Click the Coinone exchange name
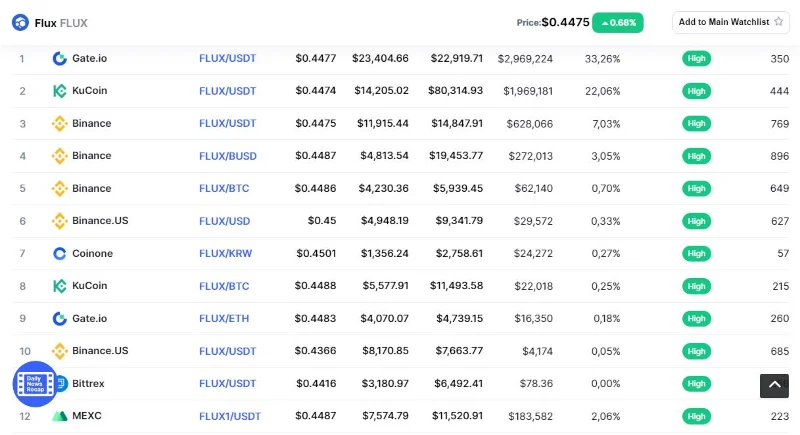This screenshot has width=800, height=435. point(92,253)
